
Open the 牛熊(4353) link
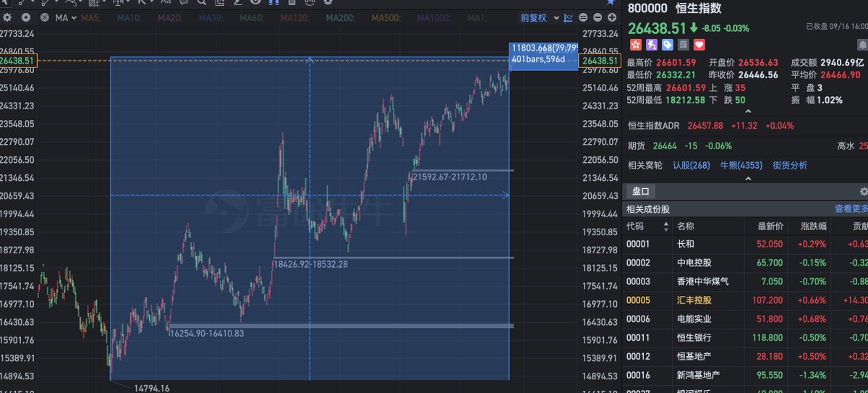741,165
